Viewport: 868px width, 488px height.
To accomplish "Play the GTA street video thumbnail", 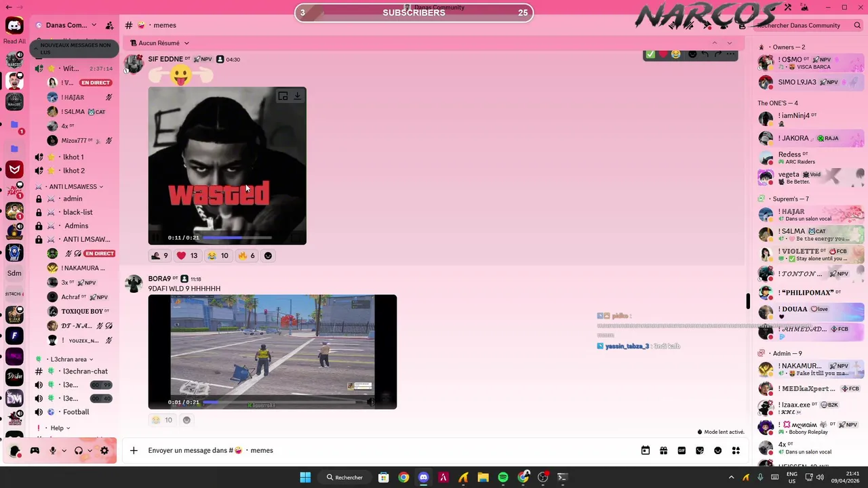I will click(273, 352).
